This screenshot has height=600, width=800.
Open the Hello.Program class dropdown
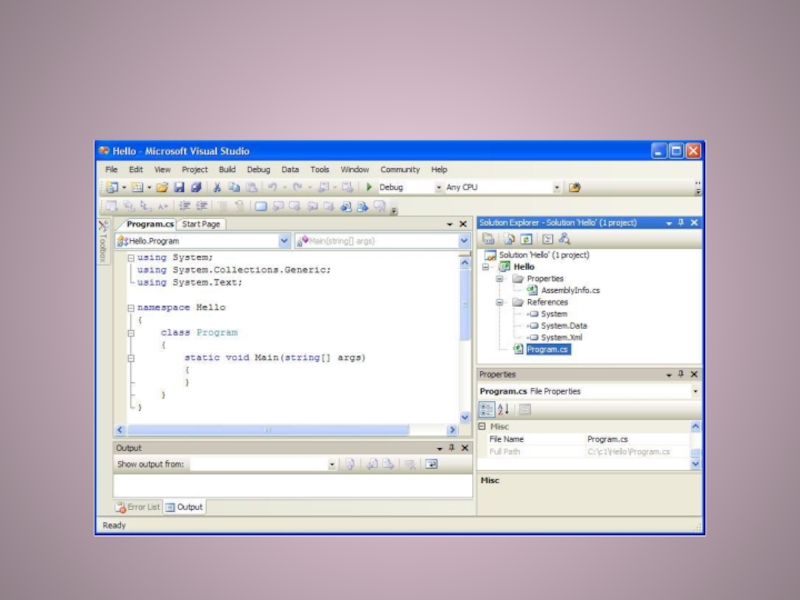coord(284,241)
